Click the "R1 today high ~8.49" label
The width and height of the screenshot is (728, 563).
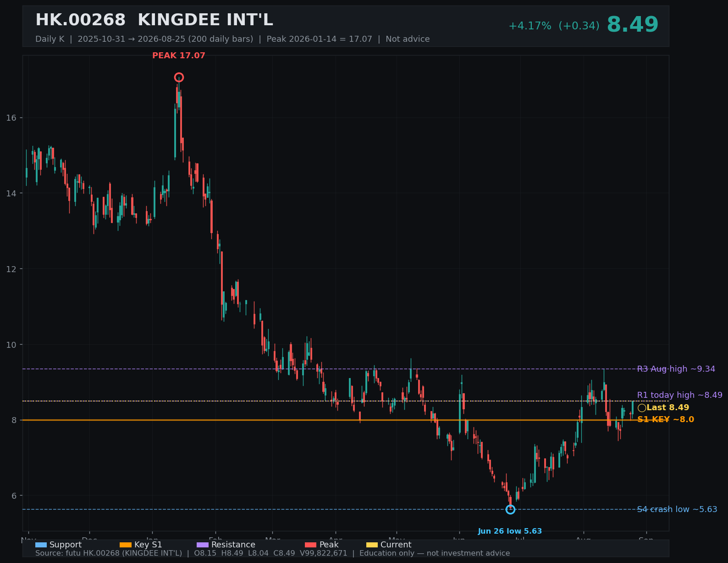pyautogui.click(x=680, y=395)
